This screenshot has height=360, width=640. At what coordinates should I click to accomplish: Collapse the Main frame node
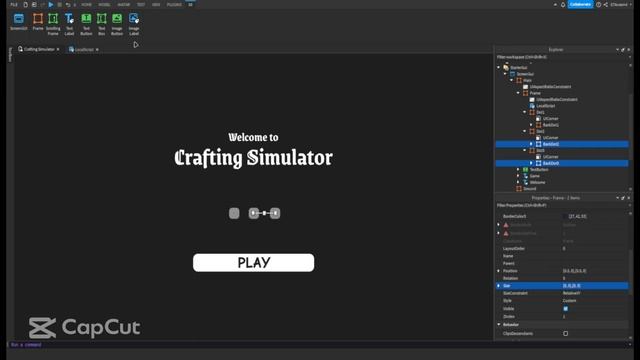(512, 80)
